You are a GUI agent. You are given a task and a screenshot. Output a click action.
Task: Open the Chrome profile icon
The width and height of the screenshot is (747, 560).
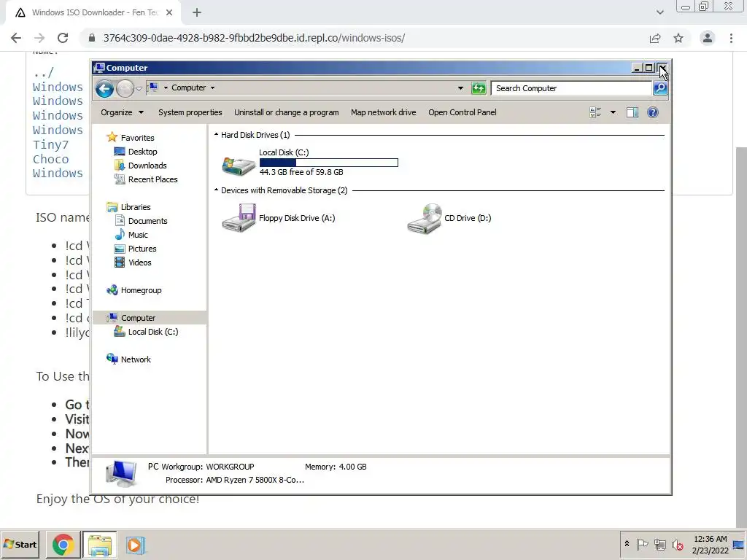[708, 38]
